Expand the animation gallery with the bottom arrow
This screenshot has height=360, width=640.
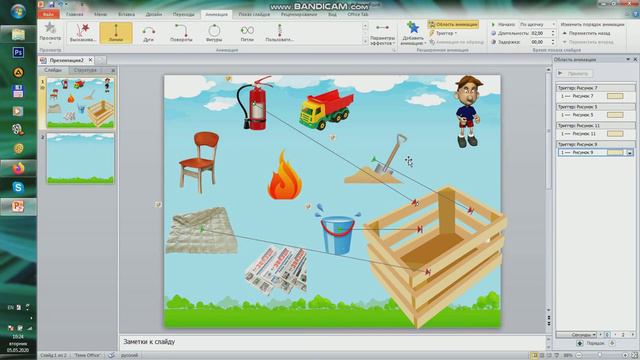[x=365, y=41]
